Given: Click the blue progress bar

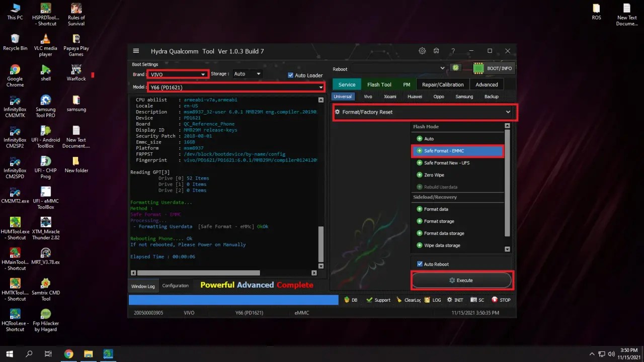Looking at the screenshot, I should (x=233, y=300).
